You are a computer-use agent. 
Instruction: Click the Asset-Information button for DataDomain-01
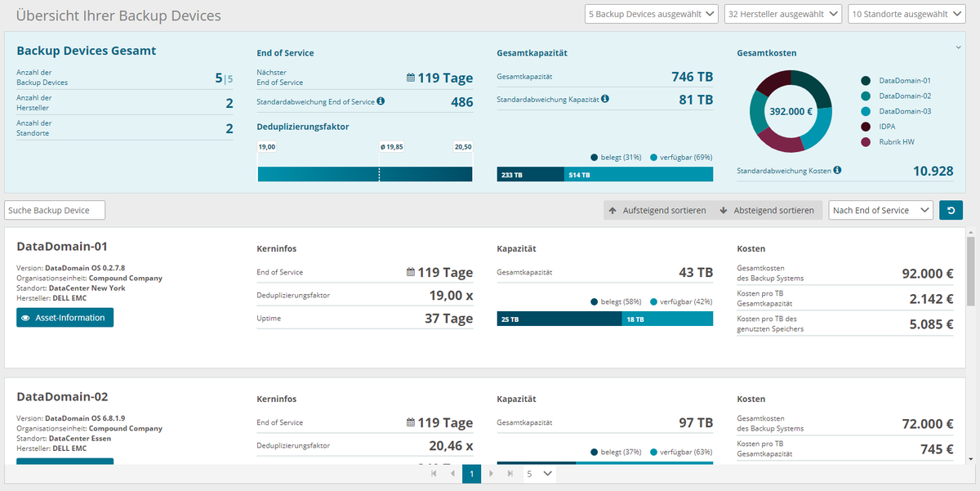click(x=65, y=318)
